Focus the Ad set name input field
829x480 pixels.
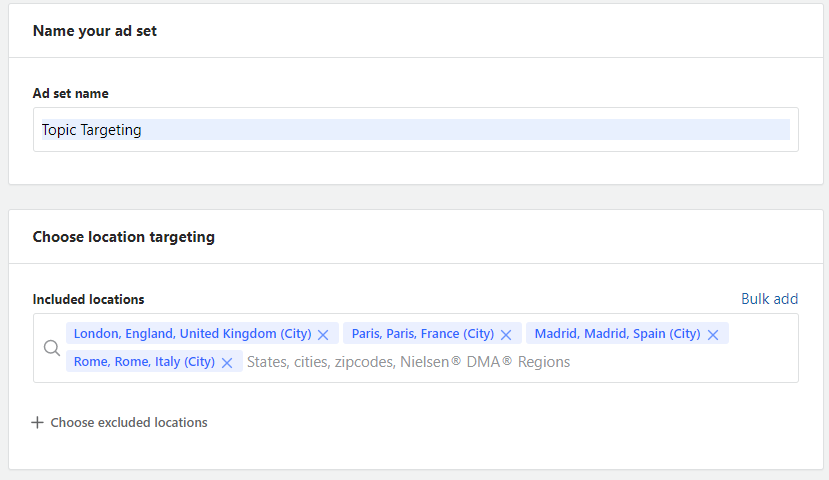[x=416, y=130]
